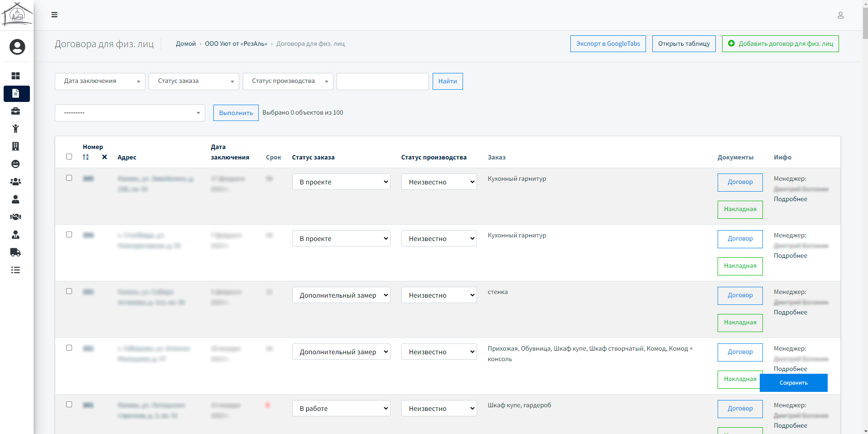Click the blue Сохранить button
Image resolution: width=868 pixels, height=434 pixels.
click(x=794, y=383)
